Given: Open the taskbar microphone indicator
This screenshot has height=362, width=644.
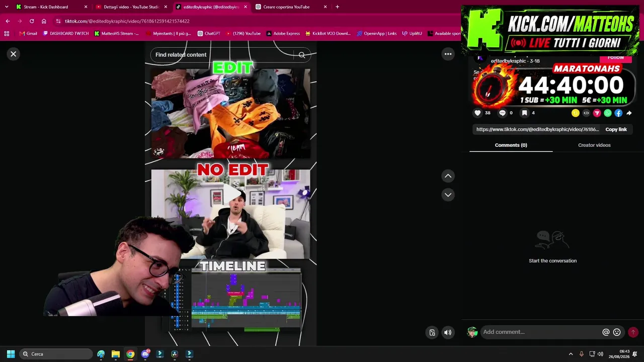Looking at the screenshot, I should [x=582, y=354].
